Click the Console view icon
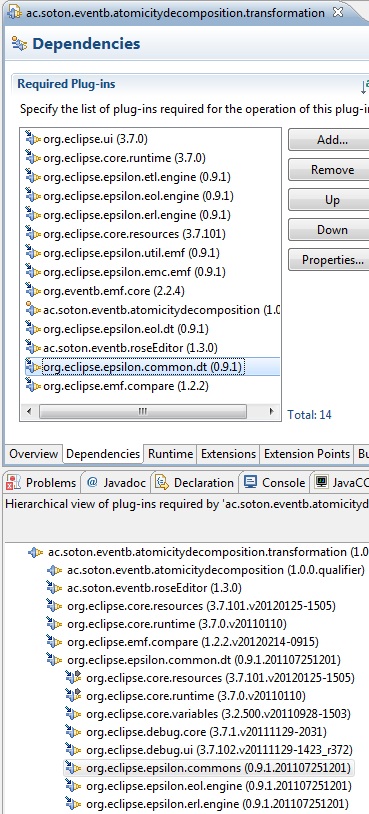This screenshot has width=369, height=814. pos(250,482)
